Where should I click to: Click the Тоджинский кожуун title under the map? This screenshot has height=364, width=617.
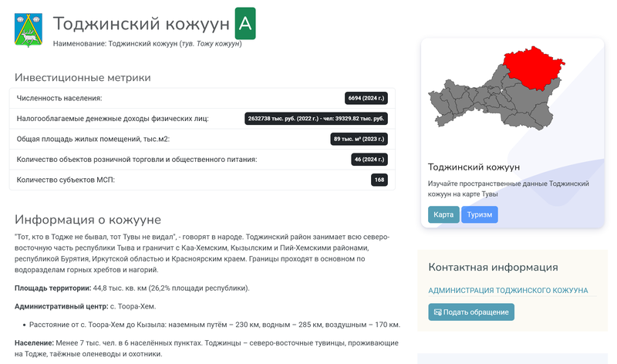tap(474, 167)
